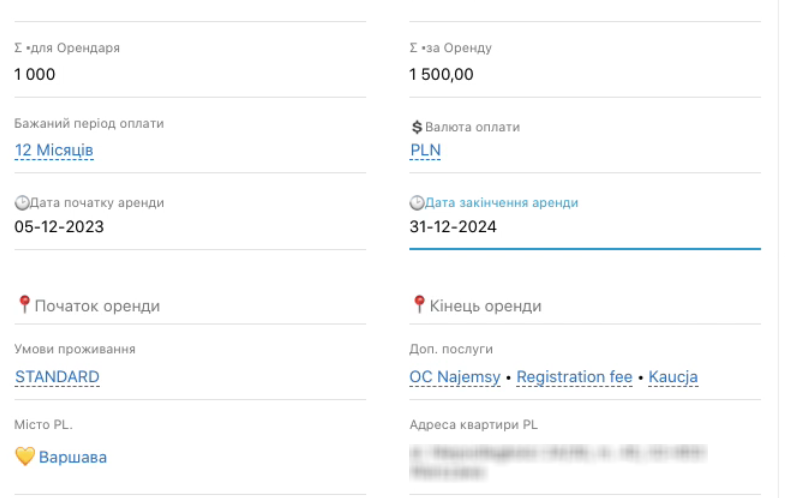
Task: Open the Варшава city link
Action: point(73,457)
